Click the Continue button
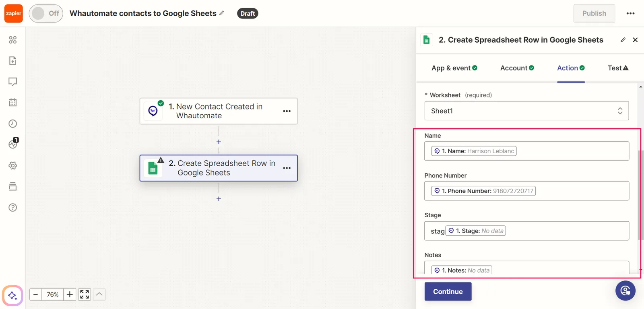This screenshot has width=644, height=309. pyautogui.click(x=448, y=292)
